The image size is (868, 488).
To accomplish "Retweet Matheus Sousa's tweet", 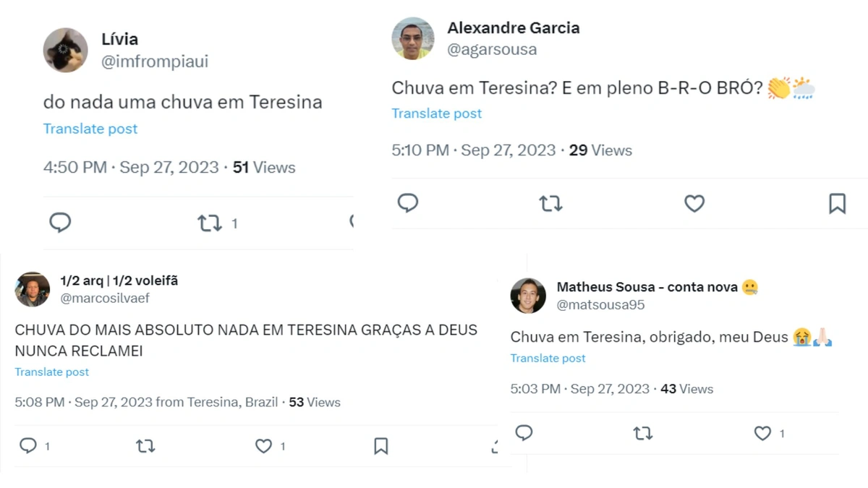I will tap(642, 433).
